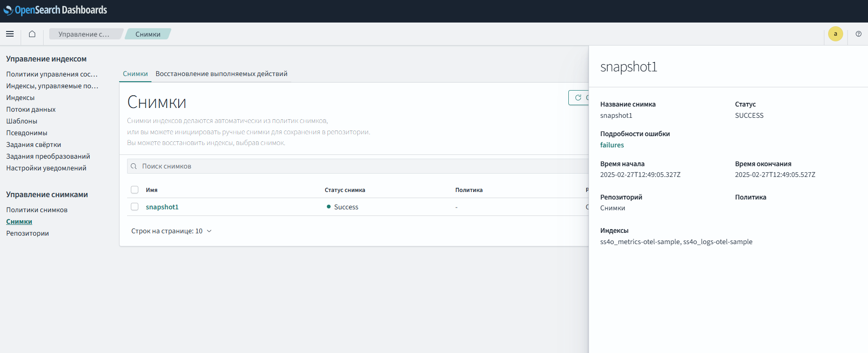Open Политики снимков in sidebar

[37, 210]
